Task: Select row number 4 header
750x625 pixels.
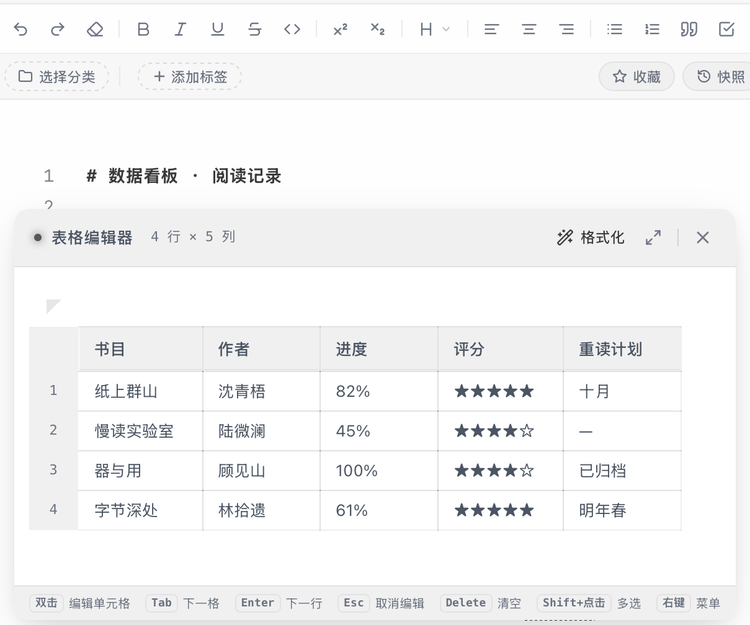Action: [x=54, y=510]
